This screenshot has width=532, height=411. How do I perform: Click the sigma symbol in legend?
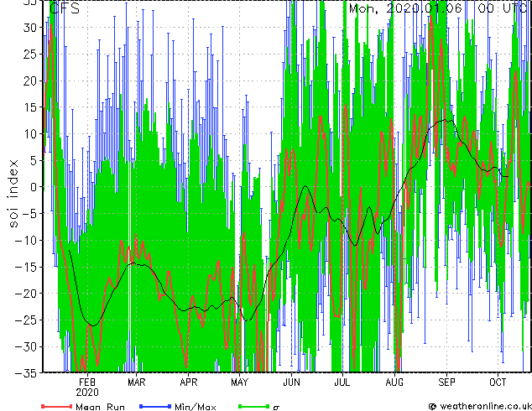click(x=276, y=408)
